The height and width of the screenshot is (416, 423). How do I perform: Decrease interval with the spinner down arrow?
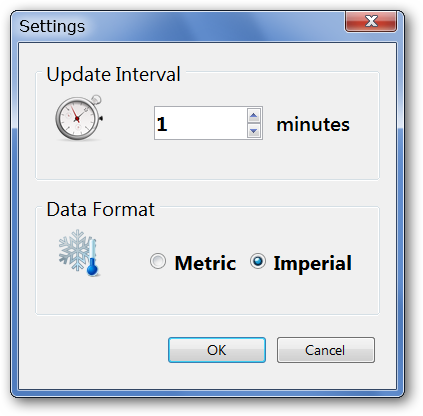254,131
